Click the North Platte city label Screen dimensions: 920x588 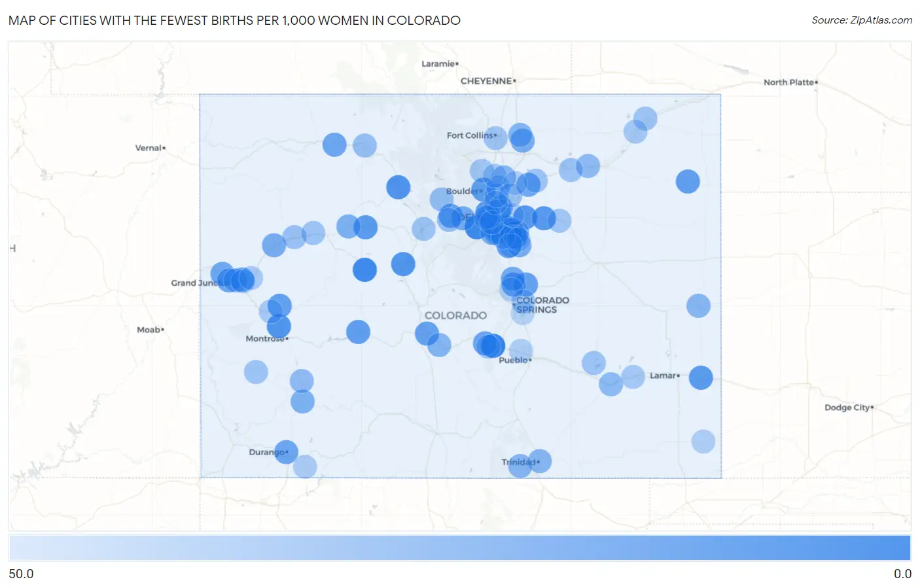tap(790, 82)
